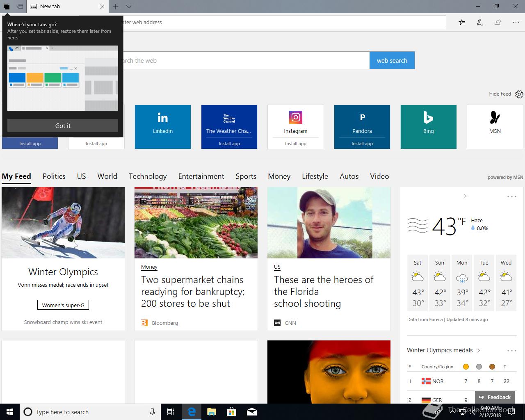
Task: Open weather card ellipsis options
Action: 512,196
